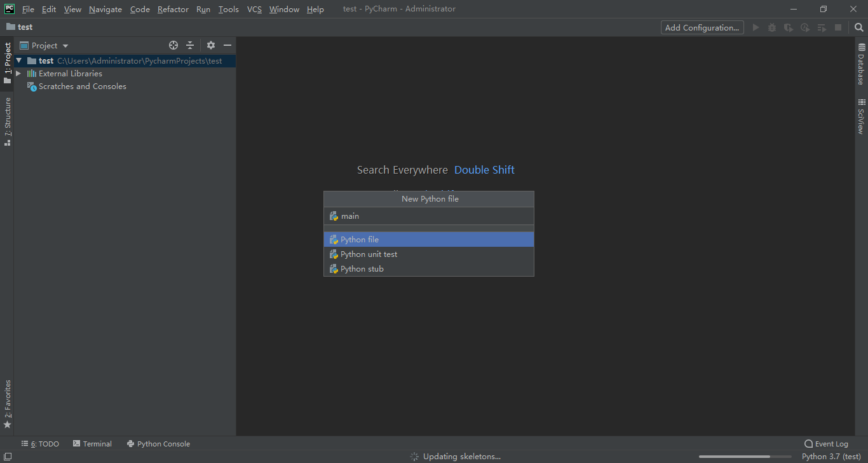The height and width of the screenshot is (463, 868).
Task: Click the Collapse All icon
Action: [190, 45]
